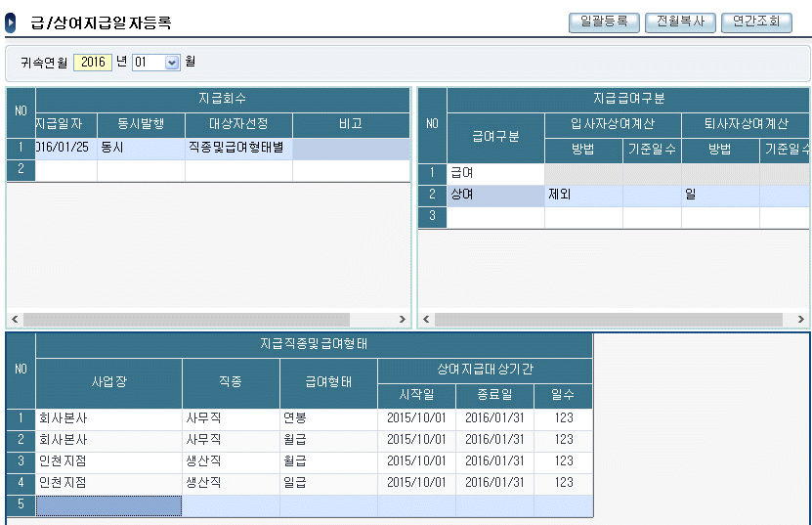Select the 동시 cell under 동시발행
Viewport: 812px width, 525px height.
[141, 148]
